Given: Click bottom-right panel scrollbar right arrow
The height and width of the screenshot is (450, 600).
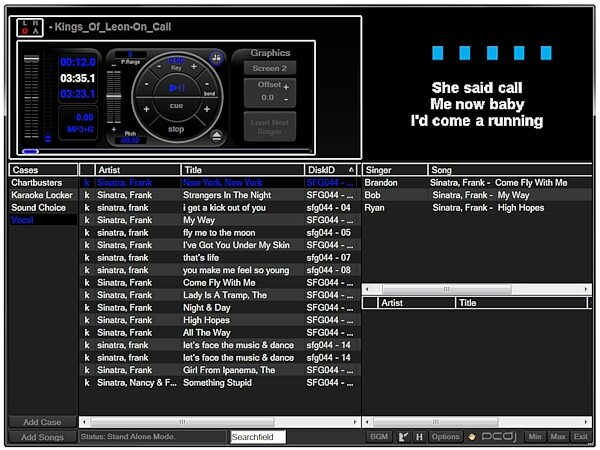Looking at the screenshot, I should (x=586, y=422).
